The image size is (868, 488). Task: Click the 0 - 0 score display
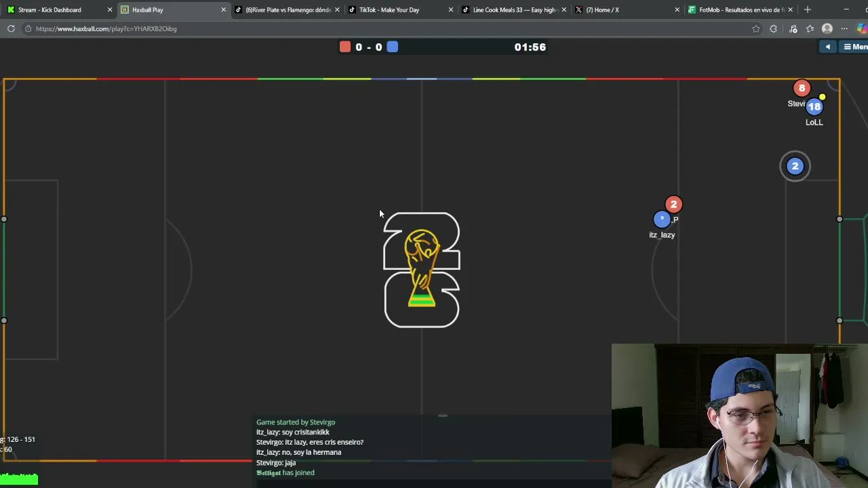click(x=369, y=47)
